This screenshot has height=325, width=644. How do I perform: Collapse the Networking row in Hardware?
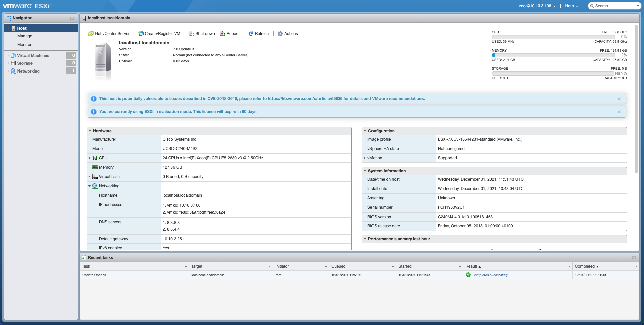[90, 186]
